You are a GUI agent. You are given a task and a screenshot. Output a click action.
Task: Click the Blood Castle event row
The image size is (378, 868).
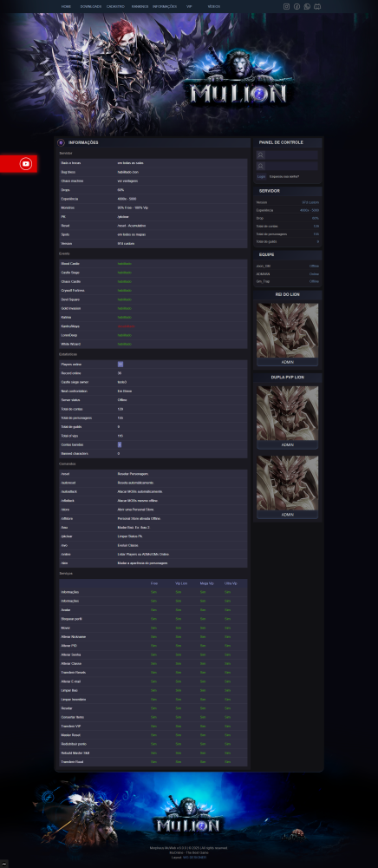click(x=153, y=264)
